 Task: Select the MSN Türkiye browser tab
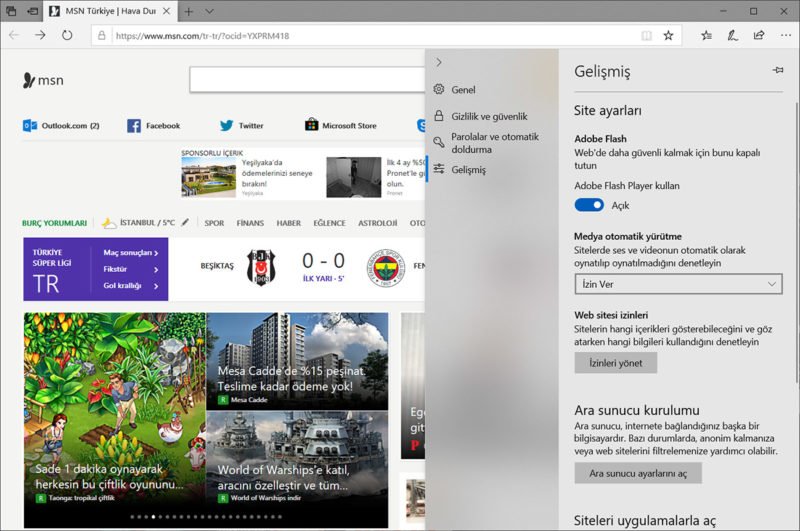coord(110,11)
